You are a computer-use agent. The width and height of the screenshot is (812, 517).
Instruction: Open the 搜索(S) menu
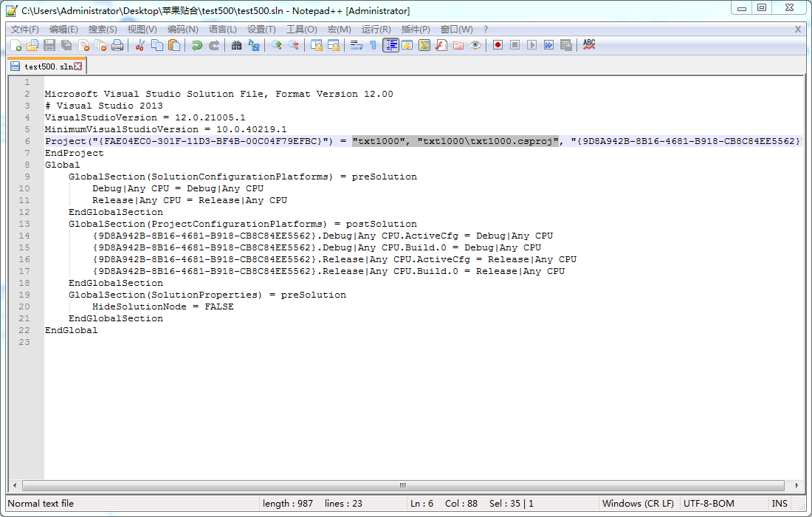pos(103,30)
